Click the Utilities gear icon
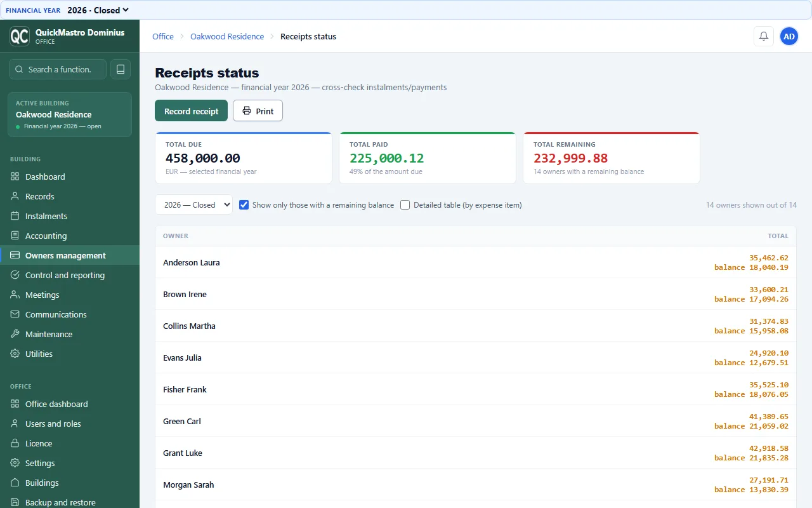The height and width of the screenshot is (508, 812). 15,354
